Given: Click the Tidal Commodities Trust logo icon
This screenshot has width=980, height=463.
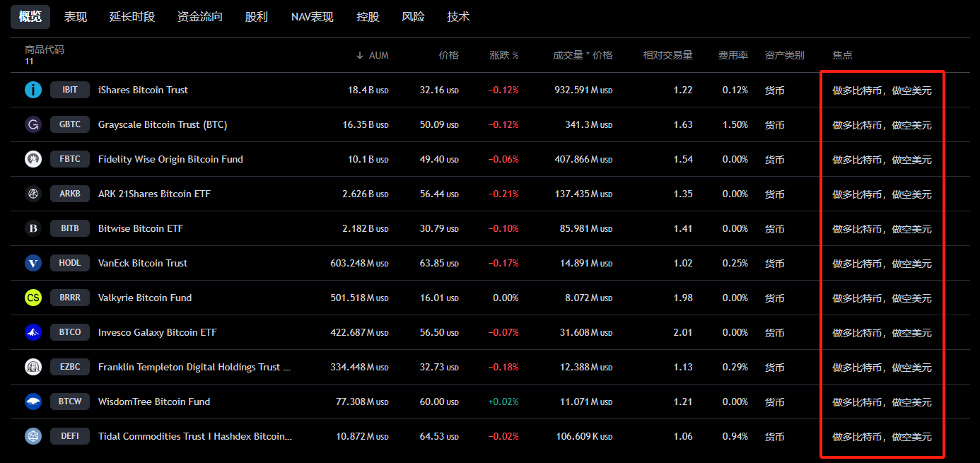Looking at the screenshot, I should [33, 436].
